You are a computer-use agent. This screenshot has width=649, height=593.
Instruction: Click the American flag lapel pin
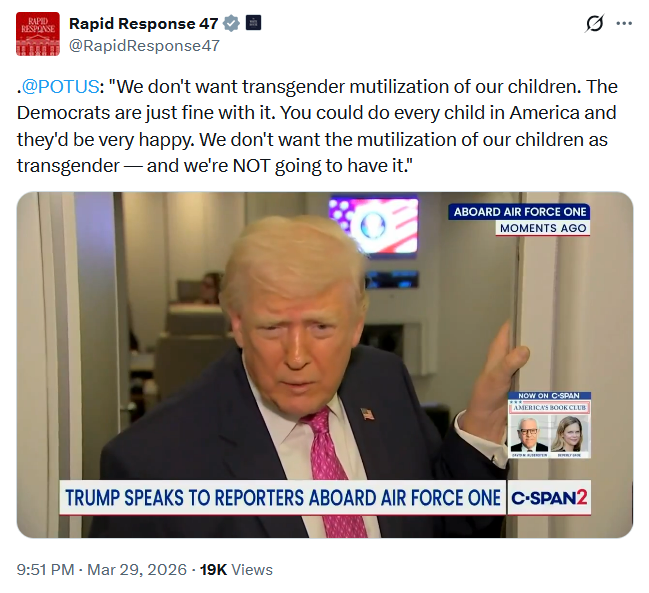[367, 413]
